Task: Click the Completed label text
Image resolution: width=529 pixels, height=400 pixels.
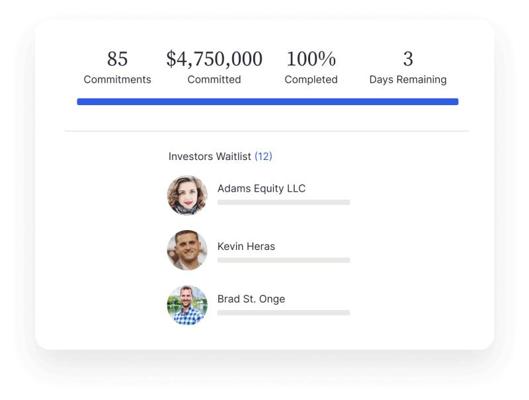Action: click(311, 80)
